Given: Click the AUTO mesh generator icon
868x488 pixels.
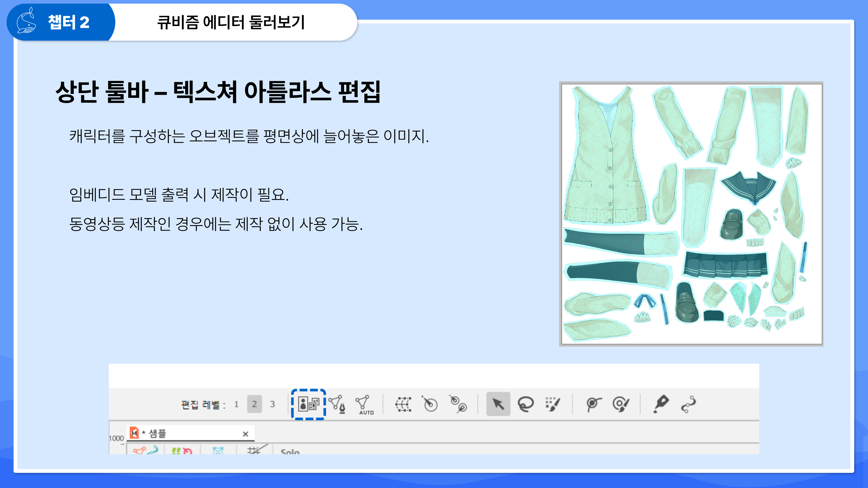Looking at the screenshot, I should pyautogui.click(x=364, y=404).
